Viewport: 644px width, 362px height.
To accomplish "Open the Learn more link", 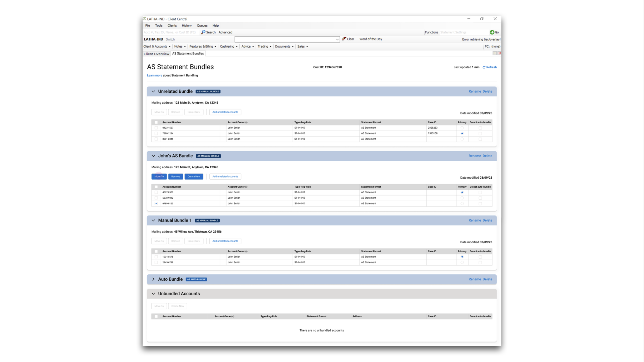I will click(154, 76).
